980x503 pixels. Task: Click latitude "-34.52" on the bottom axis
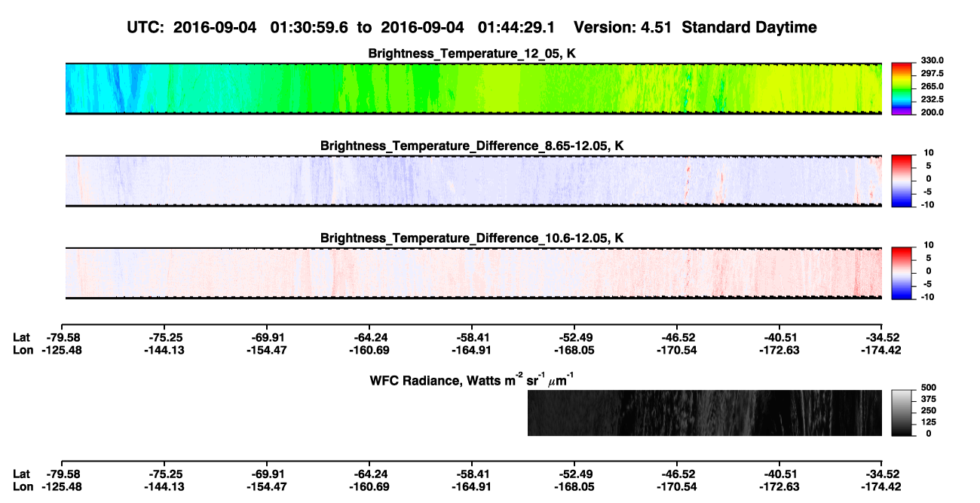pyautogui.click(x=882, y=474)
